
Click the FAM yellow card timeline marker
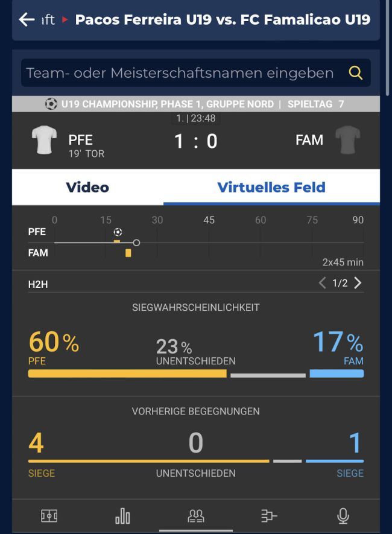pos(128,253)
